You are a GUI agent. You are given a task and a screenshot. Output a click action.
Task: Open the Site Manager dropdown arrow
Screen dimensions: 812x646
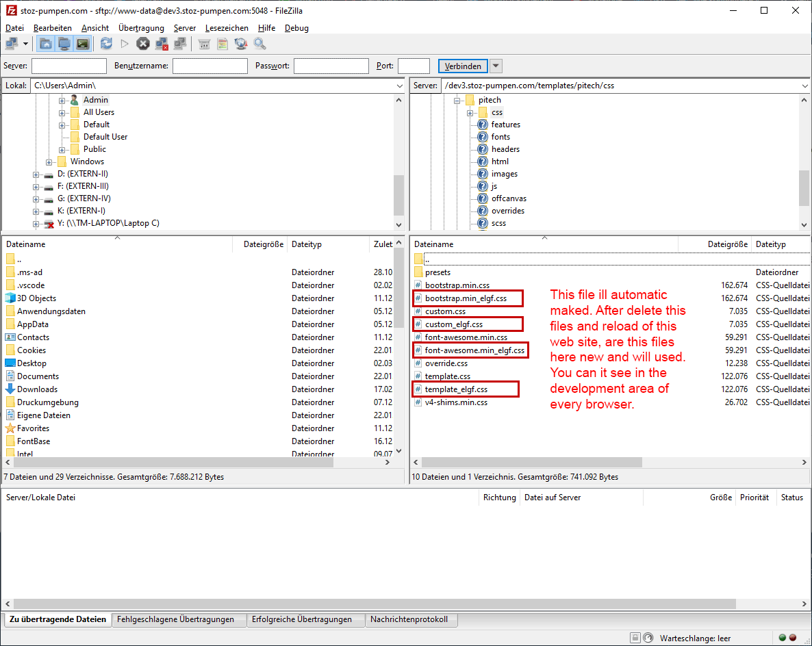tap(26, 44)
